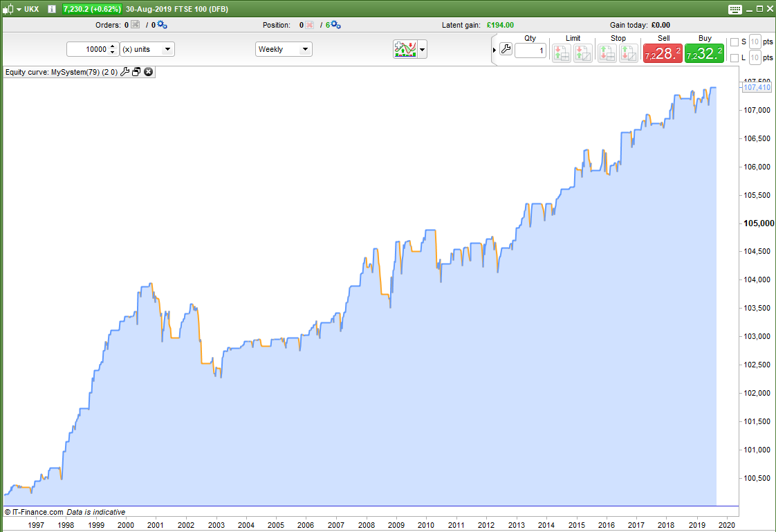
Task: Click the first Limit order icon
Action: (562, 53)
